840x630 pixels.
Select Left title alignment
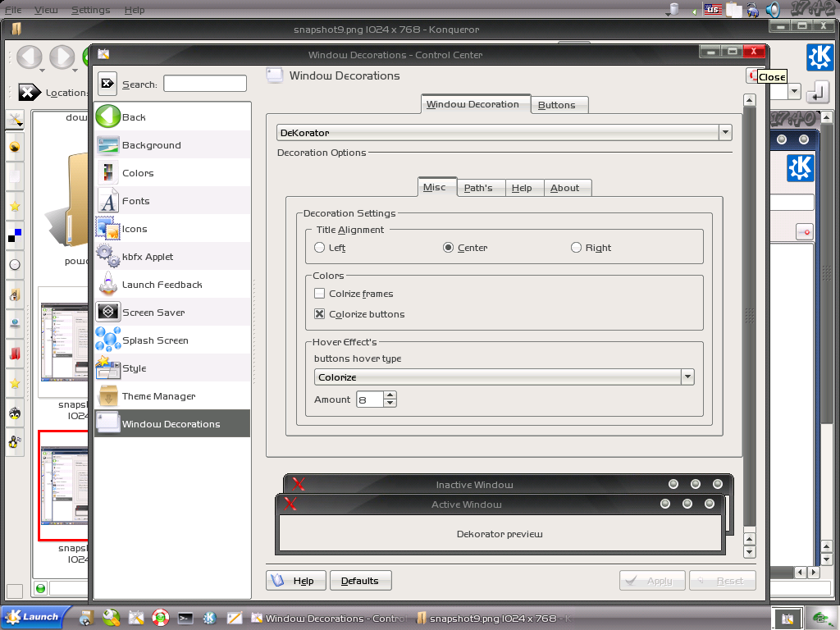point(319,247)
